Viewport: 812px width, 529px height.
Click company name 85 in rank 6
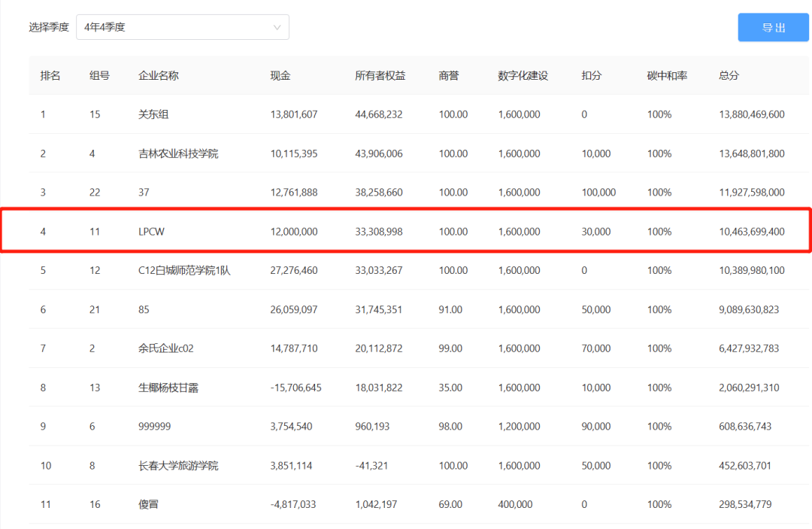pyautogui.click(x=144, y=310)
